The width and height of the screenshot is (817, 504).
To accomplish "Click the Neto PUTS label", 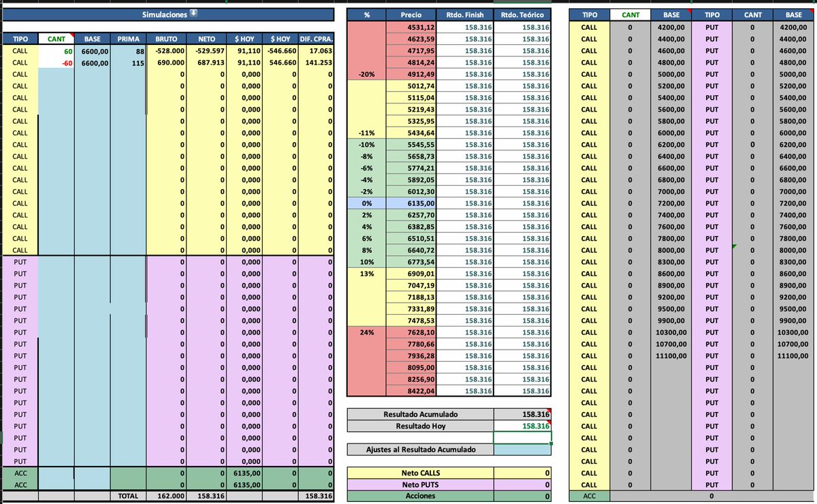I will [421, 484].
